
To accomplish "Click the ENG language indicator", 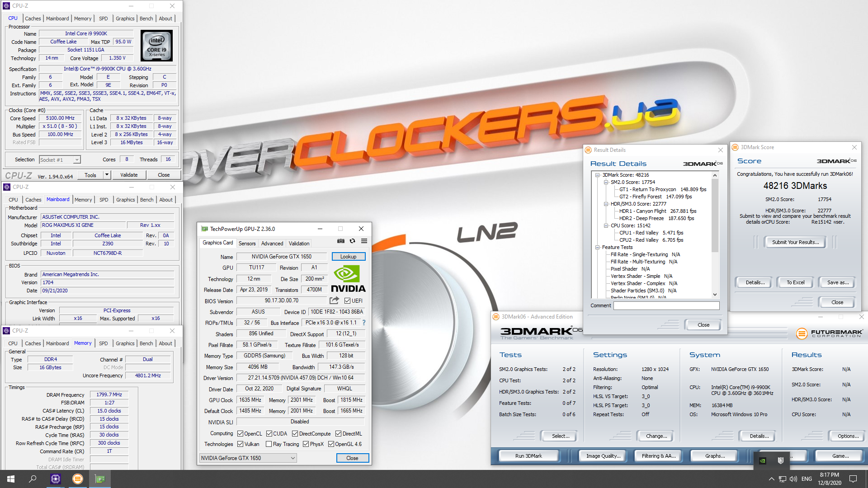I will [x=807, y=479].
